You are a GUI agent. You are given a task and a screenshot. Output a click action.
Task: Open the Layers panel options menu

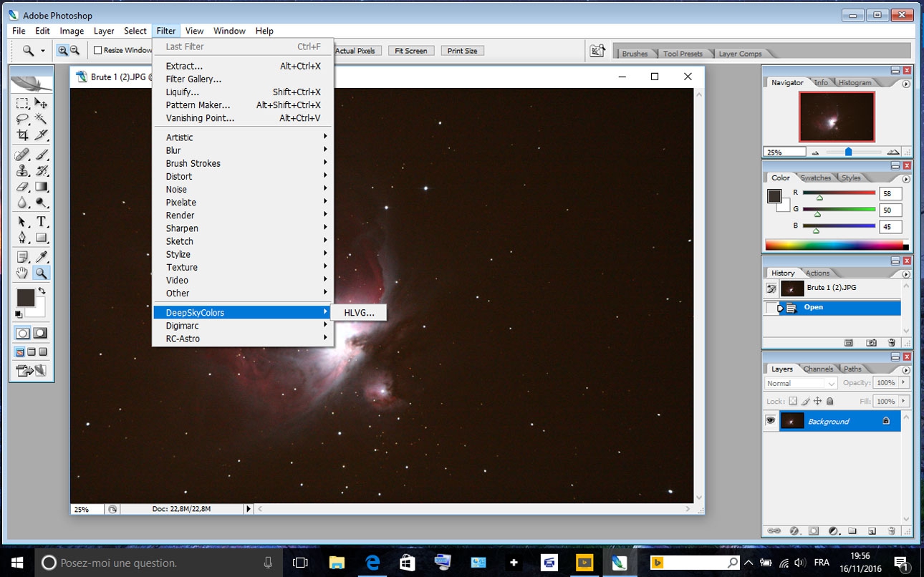[x=906, y=370]
